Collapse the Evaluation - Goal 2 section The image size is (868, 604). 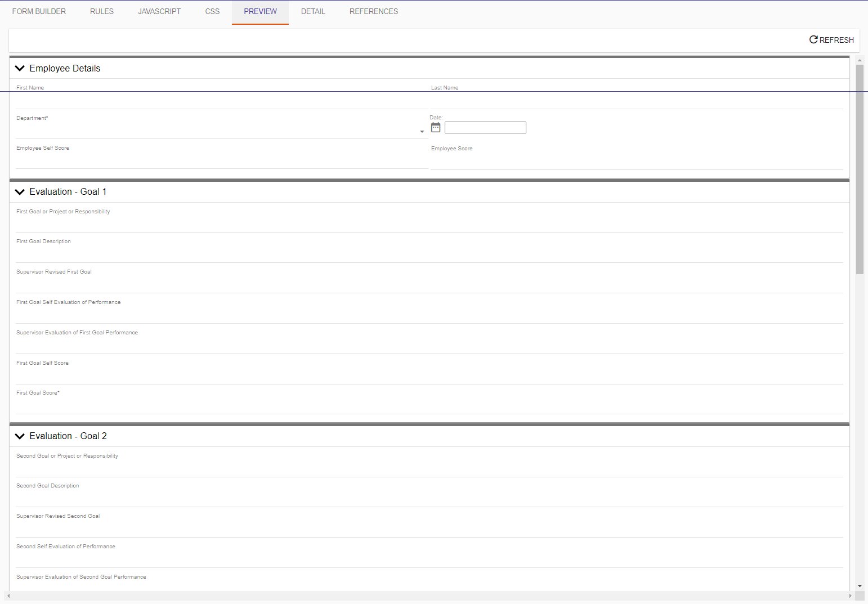coord(20,436)
